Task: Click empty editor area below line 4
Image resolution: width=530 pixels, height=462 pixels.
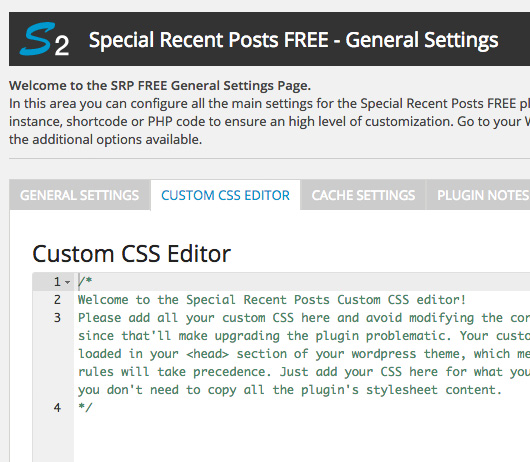Action: 301,438
